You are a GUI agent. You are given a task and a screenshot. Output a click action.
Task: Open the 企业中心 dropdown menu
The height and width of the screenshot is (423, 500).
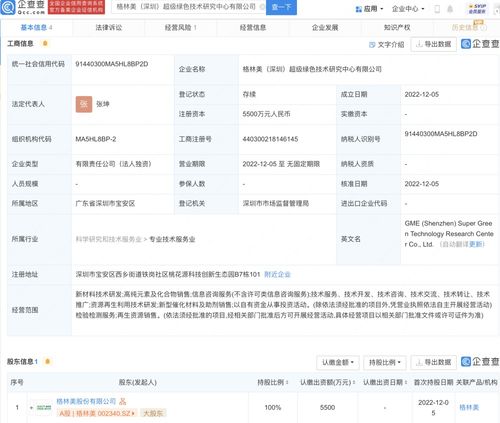(408, 9)
